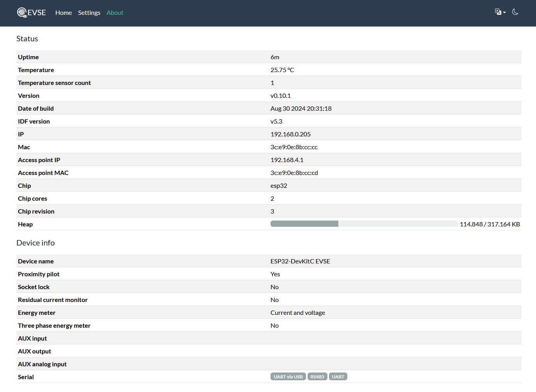
Task: Click the RS485 serial badge
Action: click(317, 377)
